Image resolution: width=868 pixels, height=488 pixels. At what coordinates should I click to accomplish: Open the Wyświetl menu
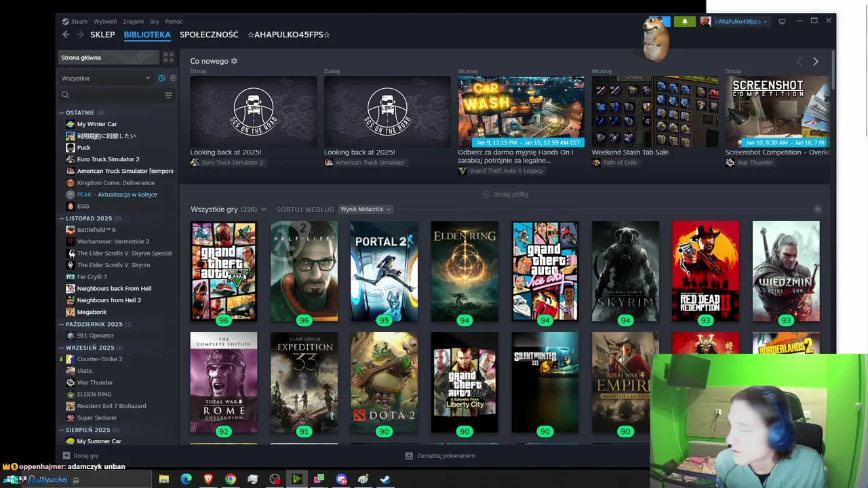click(x=104, y=22)
